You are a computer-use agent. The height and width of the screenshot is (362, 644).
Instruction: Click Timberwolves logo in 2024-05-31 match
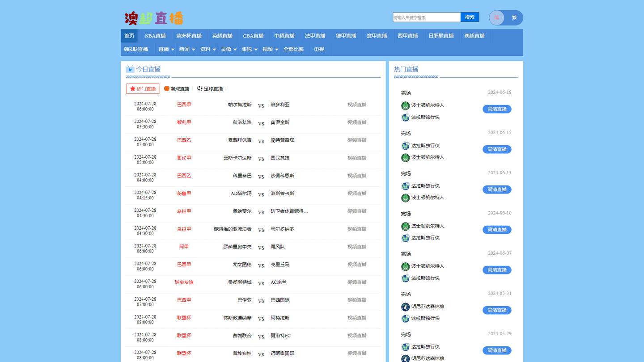click(x=405, y=307)
